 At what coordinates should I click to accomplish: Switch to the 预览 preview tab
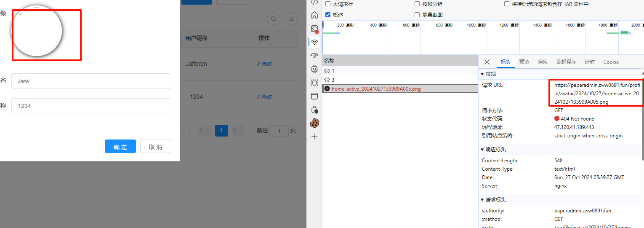(524, 62)
